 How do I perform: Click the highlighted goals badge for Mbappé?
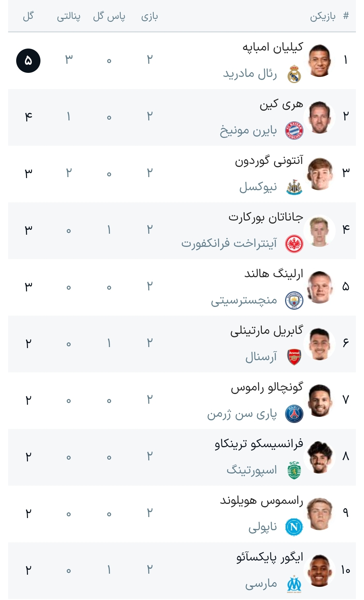[x=28, y=61]
